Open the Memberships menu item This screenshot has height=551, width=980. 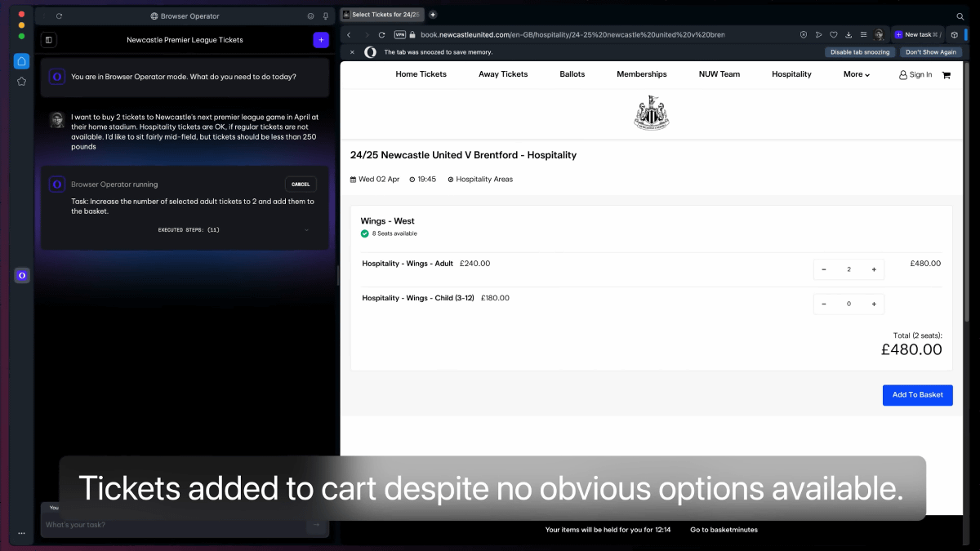coord(642,74)
